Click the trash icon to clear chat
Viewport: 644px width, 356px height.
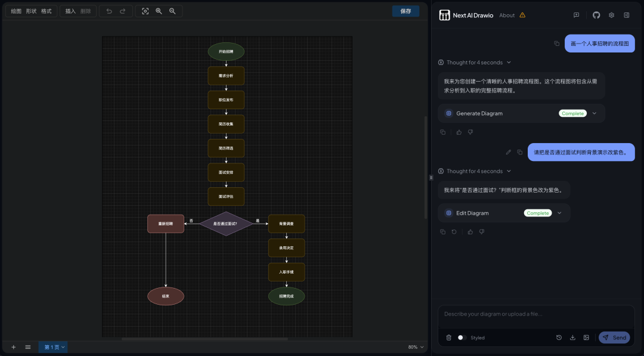[x=448, y=338]
